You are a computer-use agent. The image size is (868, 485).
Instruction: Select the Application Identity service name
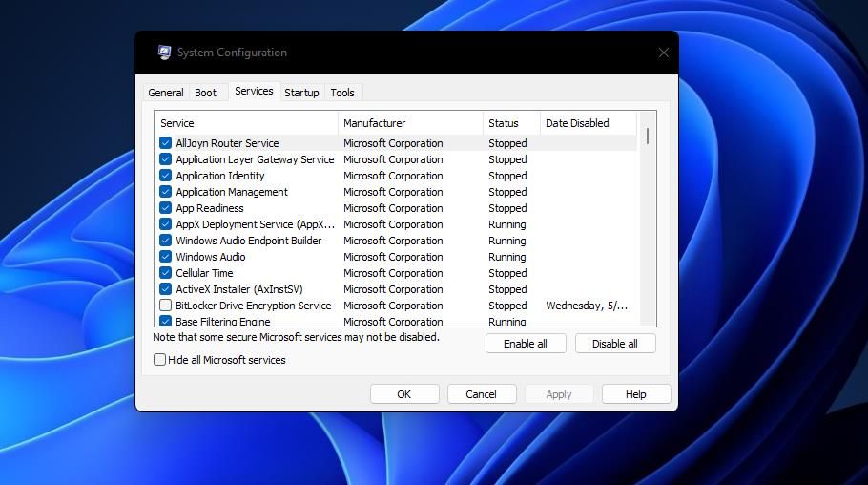pyautogui.click(x=220, y=175)
